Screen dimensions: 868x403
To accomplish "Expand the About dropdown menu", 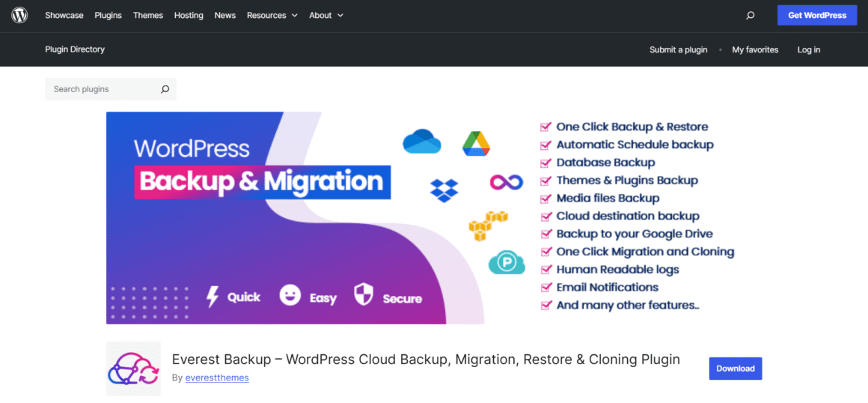I will 326,16.
